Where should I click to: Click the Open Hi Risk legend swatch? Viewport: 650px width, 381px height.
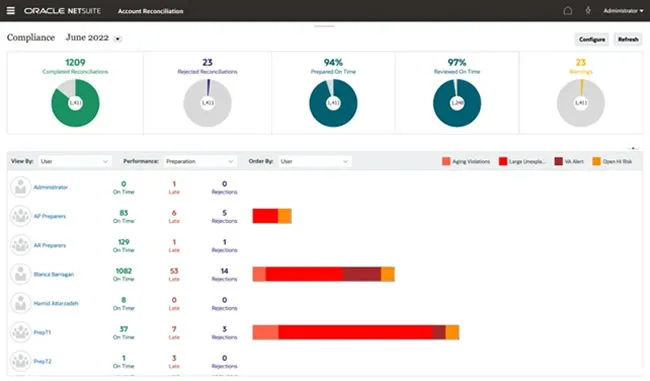pyautogui.click(x=596, y=161)
